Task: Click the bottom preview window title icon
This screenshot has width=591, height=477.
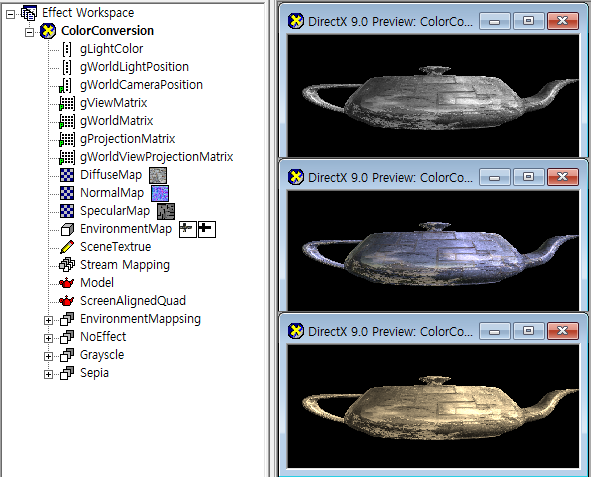Action: pos(296,331)
